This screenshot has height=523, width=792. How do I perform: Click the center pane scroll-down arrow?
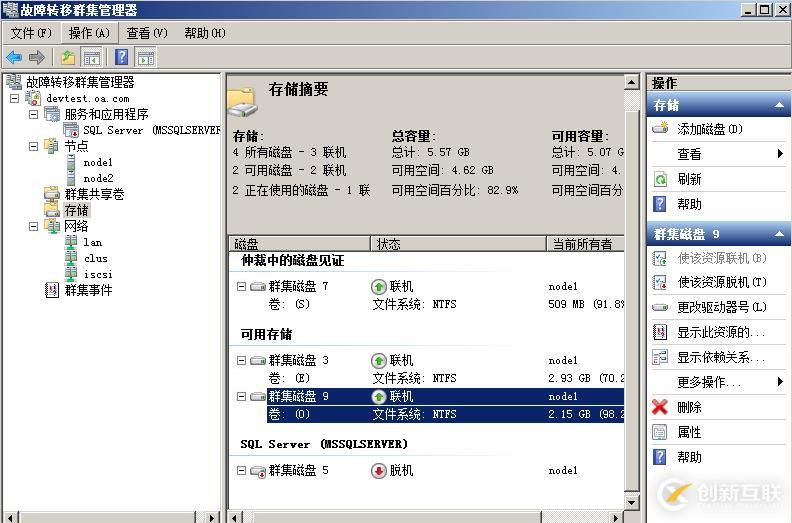[632, 502]
